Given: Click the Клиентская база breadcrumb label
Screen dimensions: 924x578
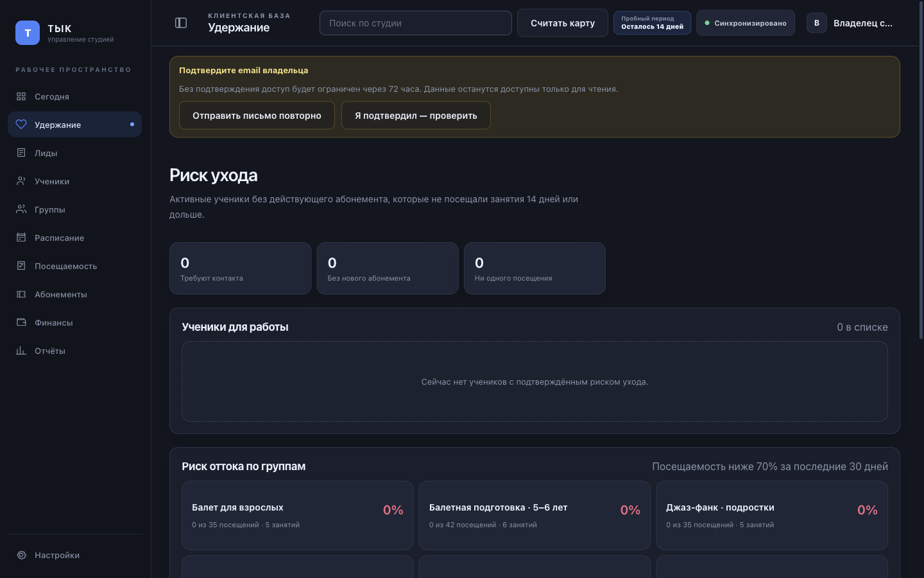Looking at the screenshot, I should click(x=249, y=15).
